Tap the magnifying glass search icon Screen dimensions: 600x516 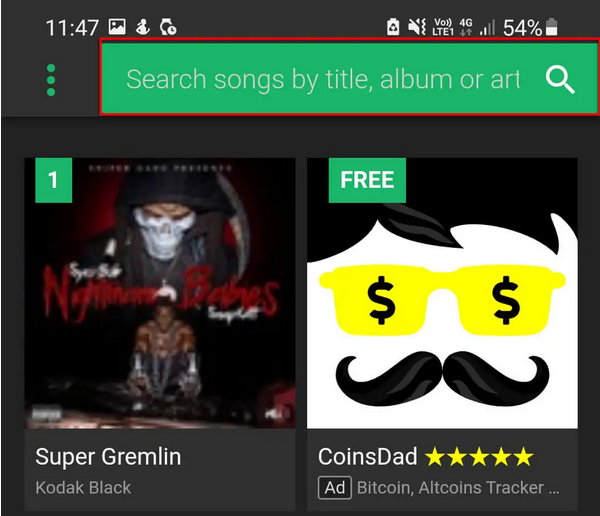click(560, 80)
